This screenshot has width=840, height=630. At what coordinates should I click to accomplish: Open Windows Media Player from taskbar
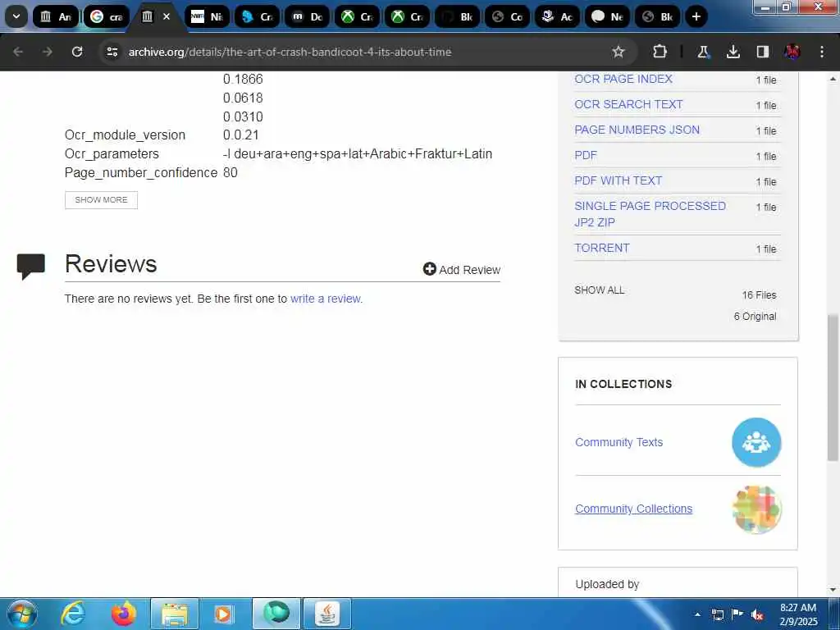coord(225,614)
